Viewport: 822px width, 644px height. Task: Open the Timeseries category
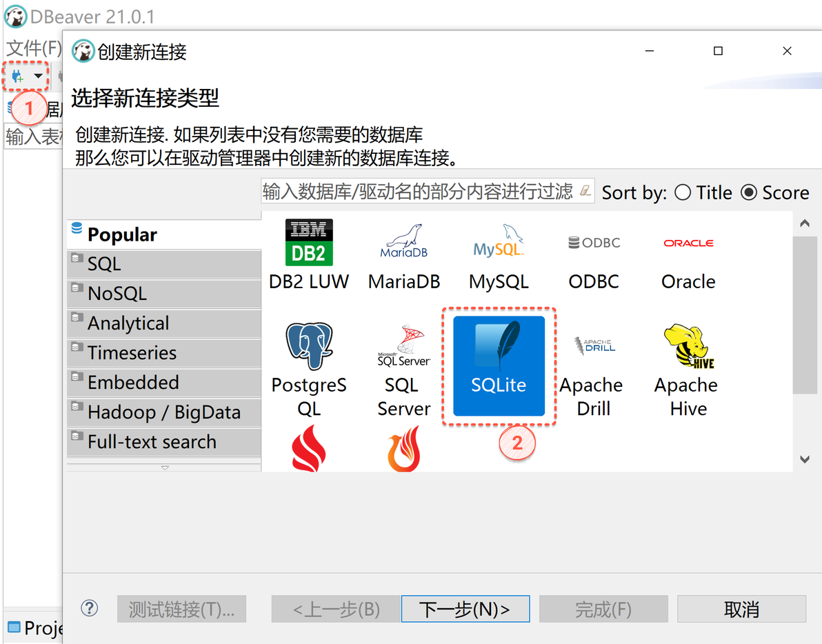coord(164,352)
